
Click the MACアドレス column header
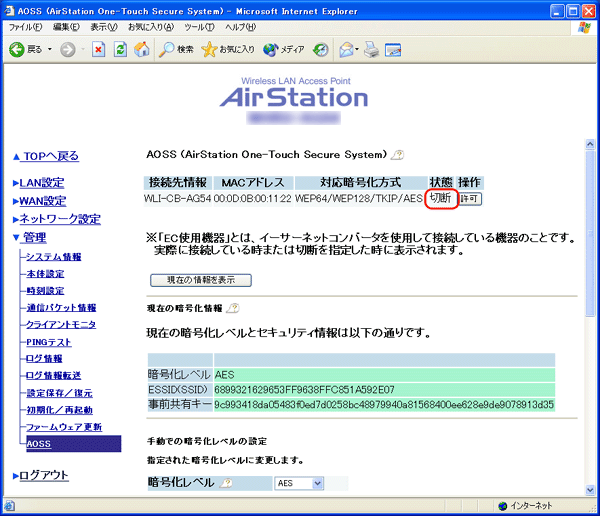[x=253, y=183]
